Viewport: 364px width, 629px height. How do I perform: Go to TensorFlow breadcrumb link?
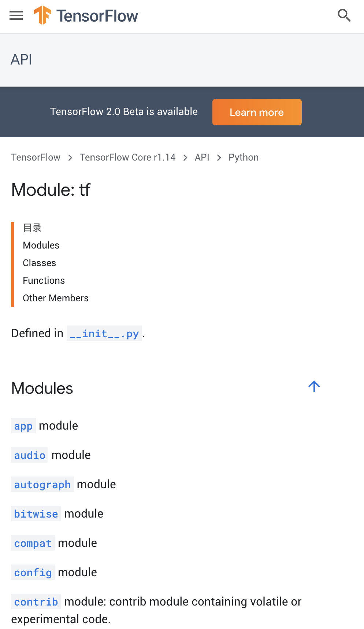point(36,157)
